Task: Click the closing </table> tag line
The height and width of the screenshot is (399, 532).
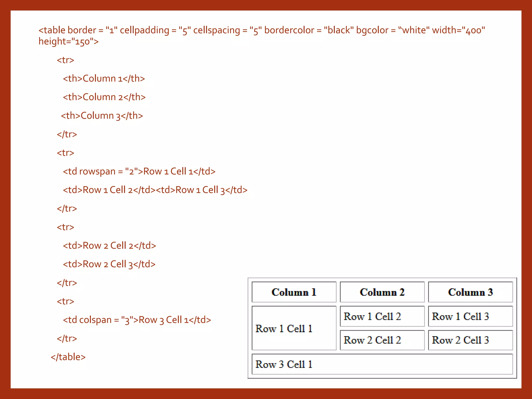Action: (x=68, y=357)
